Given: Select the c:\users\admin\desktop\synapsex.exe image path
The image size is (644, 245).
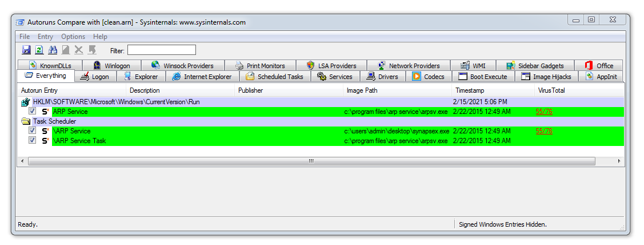Looking at the screenshot, I should pyautogui.click(x=397, y=131).
